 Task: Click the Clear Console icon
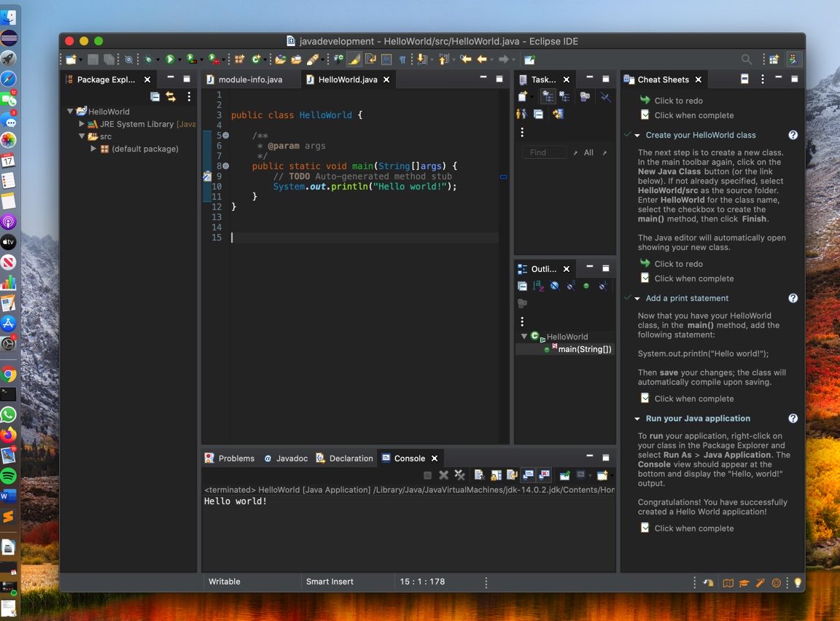click(480, 474)
